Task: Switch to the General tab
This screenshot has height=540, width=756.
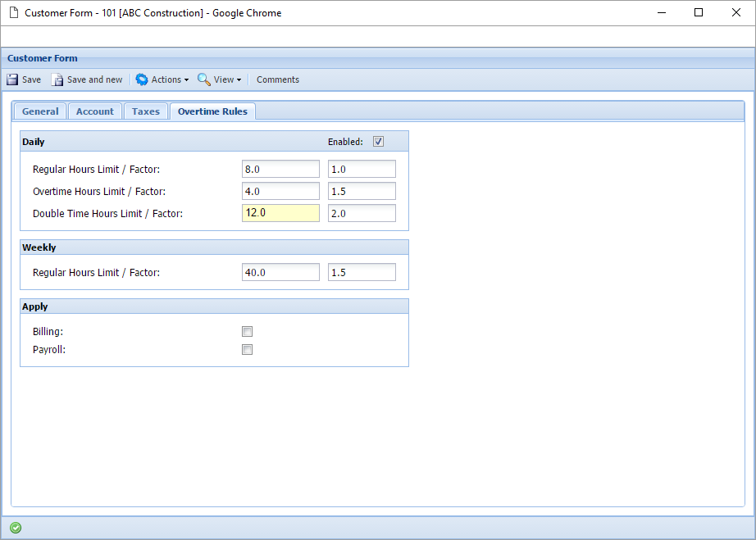Action: pyautogui.click(x=40, y=111)
